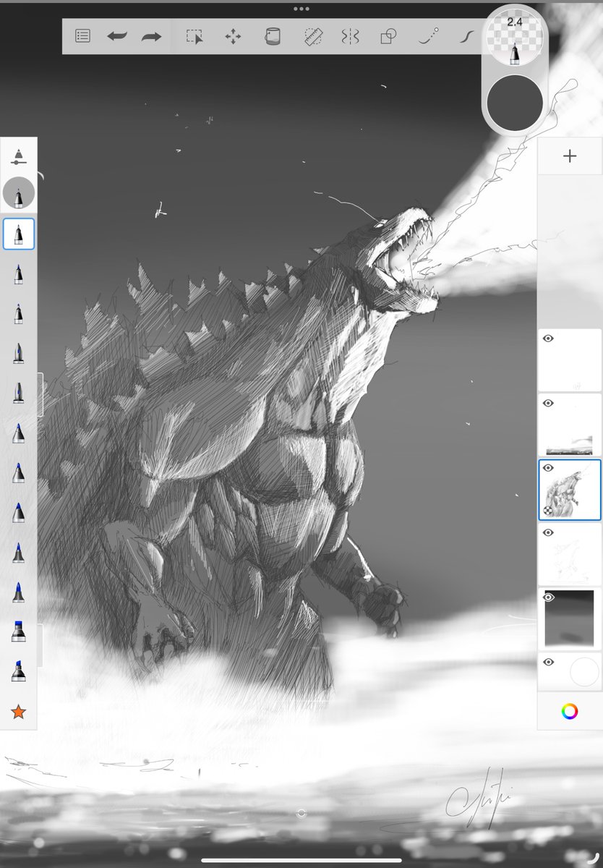This screenshot has width=603, height=868.
Task: Open brush properties gray circle
Action: click(19, 193)
